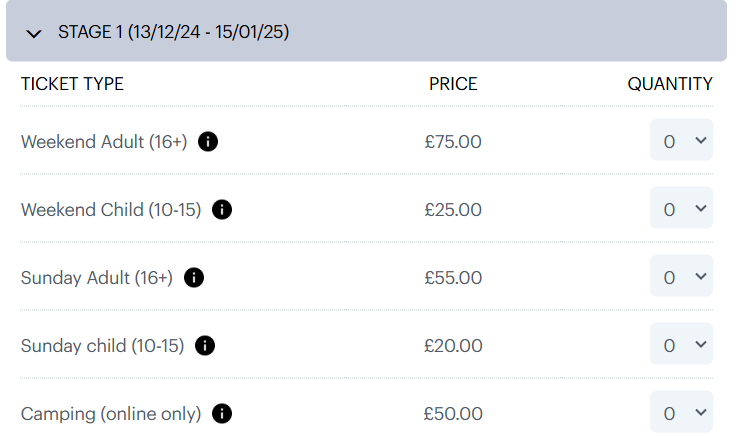
Task: Open Camping (online only) info icon
Action: [222, 414]
